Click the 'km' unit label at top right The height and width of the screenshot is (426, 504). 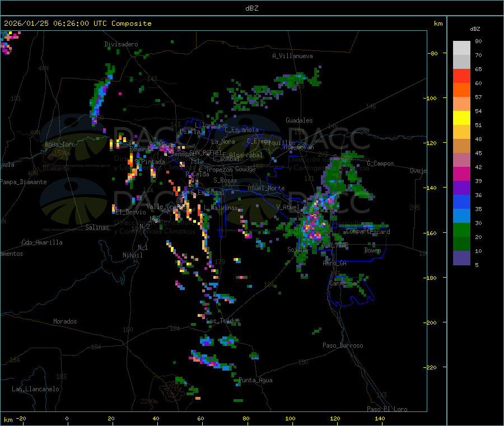coord(438,24)
